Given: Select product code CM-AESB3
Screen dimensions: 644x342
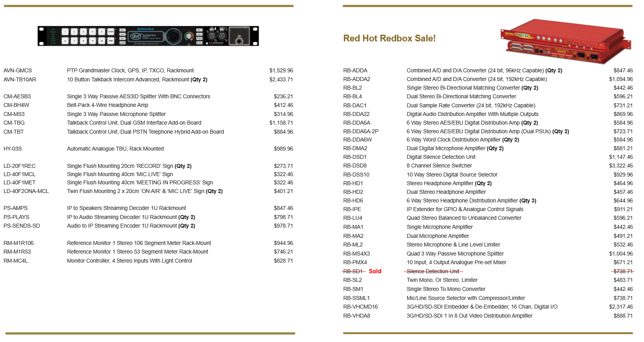Looking at the screenshot, I should point(17,96).
